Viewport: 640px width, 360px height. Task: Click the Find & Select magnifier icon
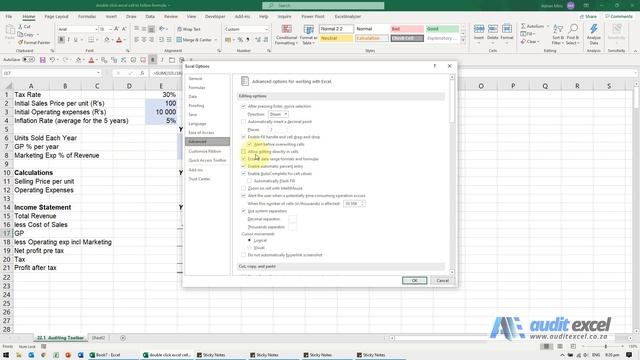573,29
